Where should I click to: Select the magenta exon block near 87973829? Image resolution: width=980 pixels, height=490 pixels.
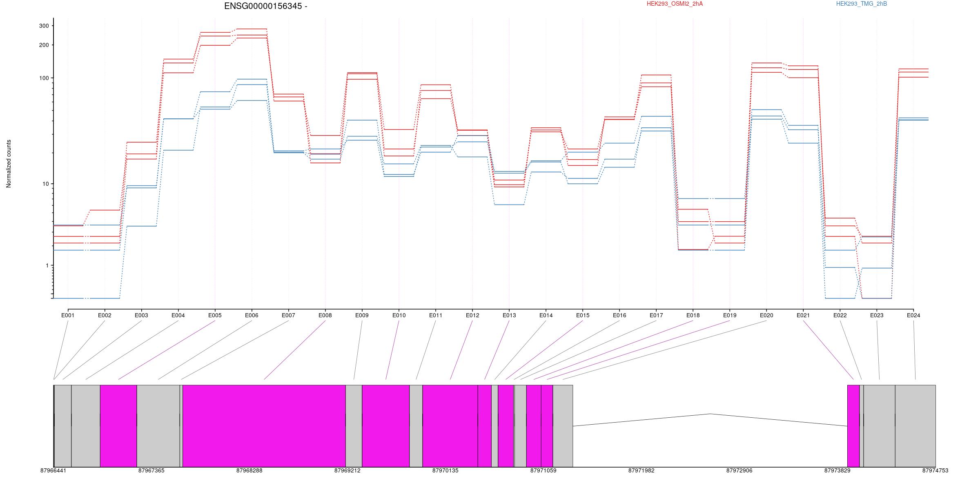pyautogui.click(x=853, y=426)
